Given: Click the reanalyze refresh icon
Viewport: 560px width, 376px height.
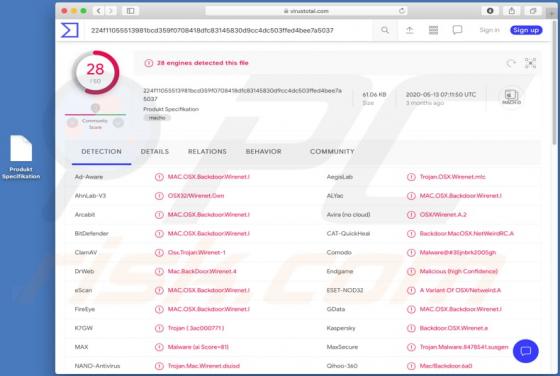Looking at the screenshot, I should 511,63.
